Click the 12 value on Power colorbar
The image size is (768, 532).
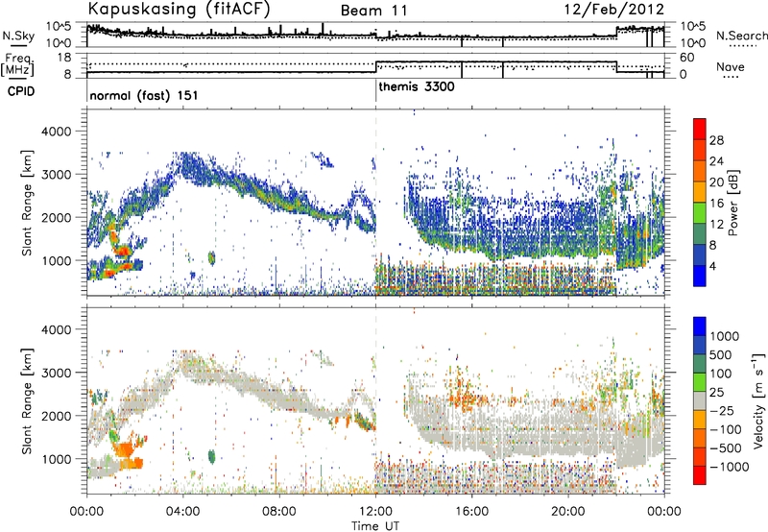716,225
